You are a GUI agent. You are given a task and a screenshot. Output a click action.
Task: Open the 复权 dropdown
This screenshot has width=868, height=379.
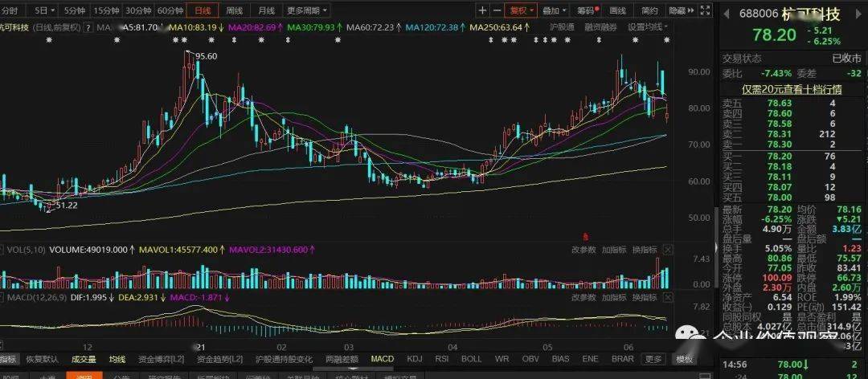click(x=522, y=10)
